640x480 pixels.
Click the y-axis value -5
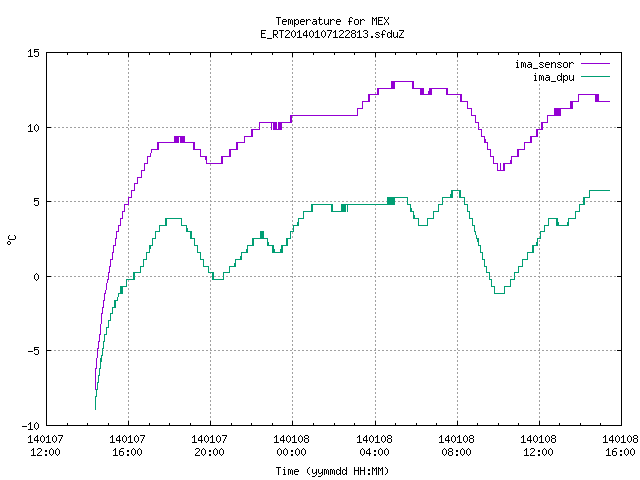pyautogui.click(x=33, y=351)
